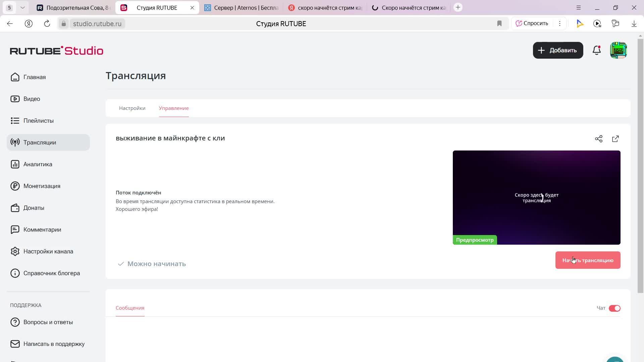Open the tab counter showing 5
The height and width of the screenshot is (362, 644).
(9, 7)
